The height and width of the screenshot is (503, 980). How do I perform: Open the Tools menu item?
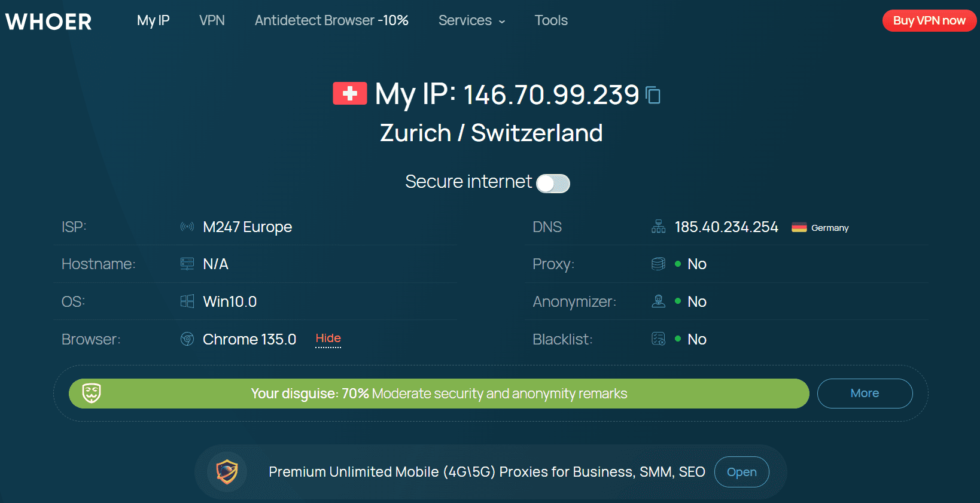pyautogui.click(x=551, y=20)
